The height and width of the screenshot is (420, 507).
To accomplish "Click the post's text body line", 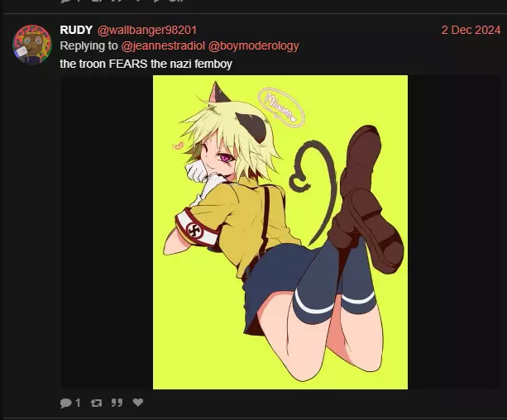I will click(146, 64).
